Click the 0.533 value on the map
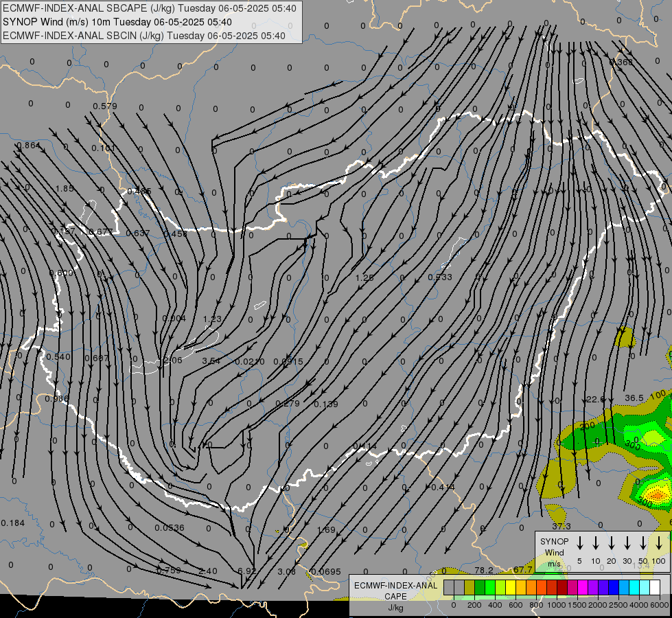The width and height of the screenshot is (672, 618). (x=440, y=277)
